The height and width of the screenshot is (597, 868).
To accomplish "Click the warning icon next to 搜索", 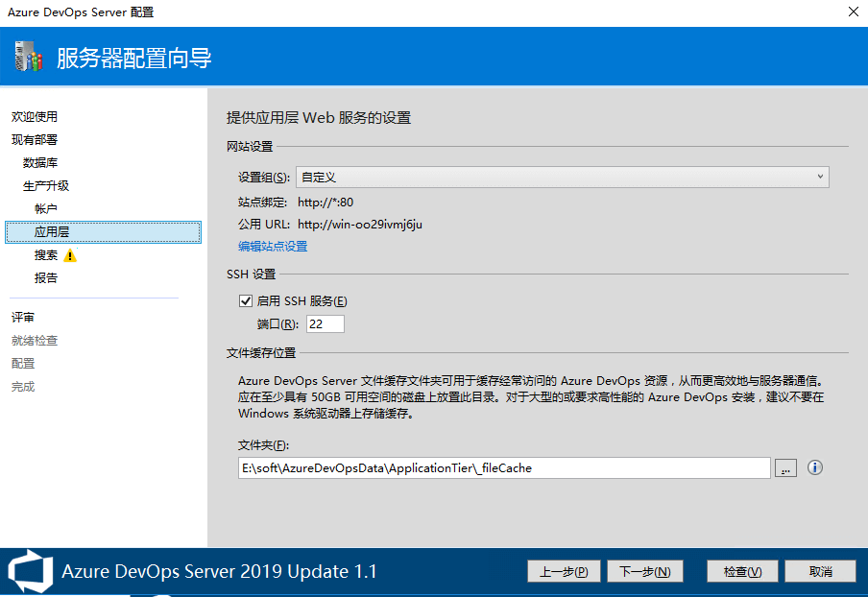I will [70, 255].
